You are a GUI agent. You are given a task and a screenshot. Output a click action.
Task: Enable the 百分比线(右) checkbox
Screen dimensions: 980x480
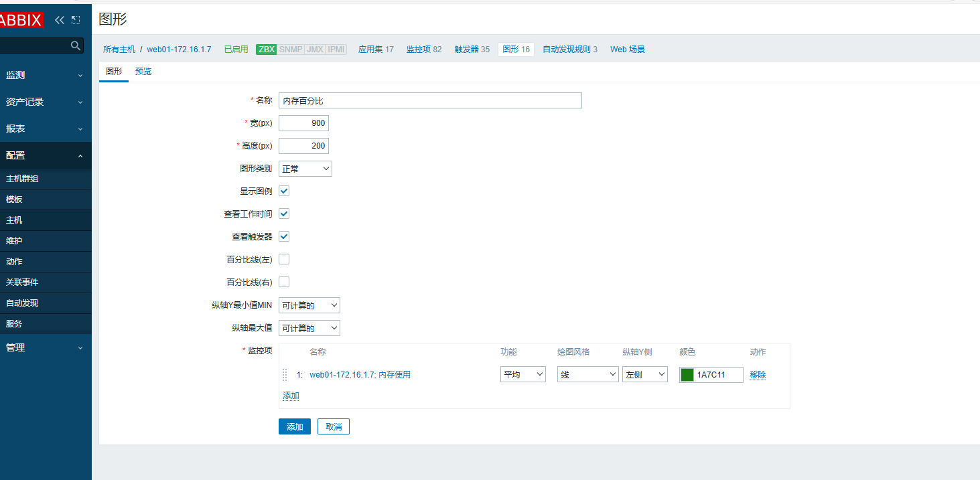284,282
